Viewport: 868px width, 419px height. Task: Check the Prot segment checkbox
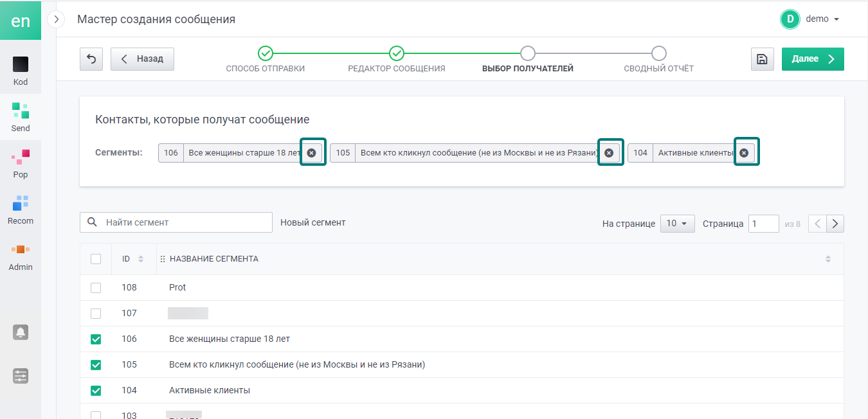pos(96,288)
